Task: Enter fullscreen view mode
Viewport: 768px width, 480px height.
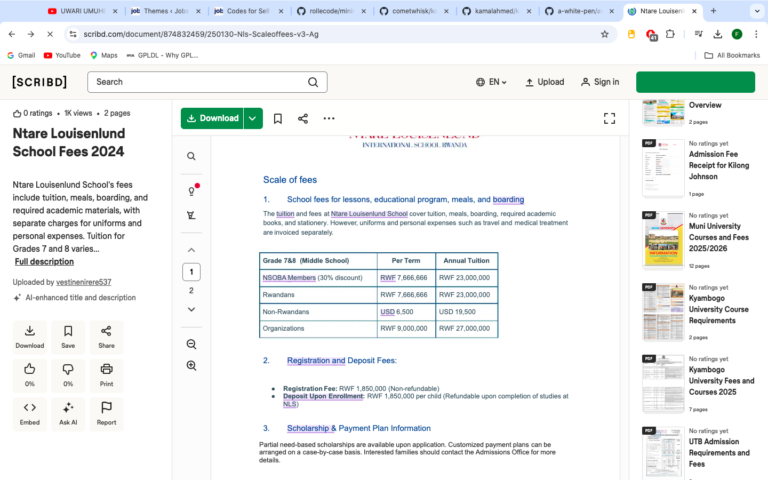Action: 609,119
